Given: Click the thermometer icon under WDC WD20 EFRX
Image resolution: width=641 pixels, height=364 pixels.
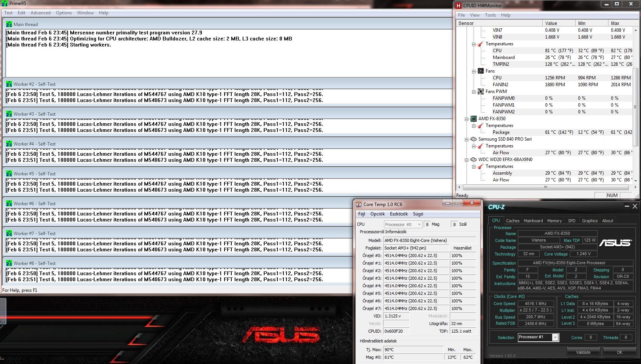Looking at the screenshot, I should point(481,166).
